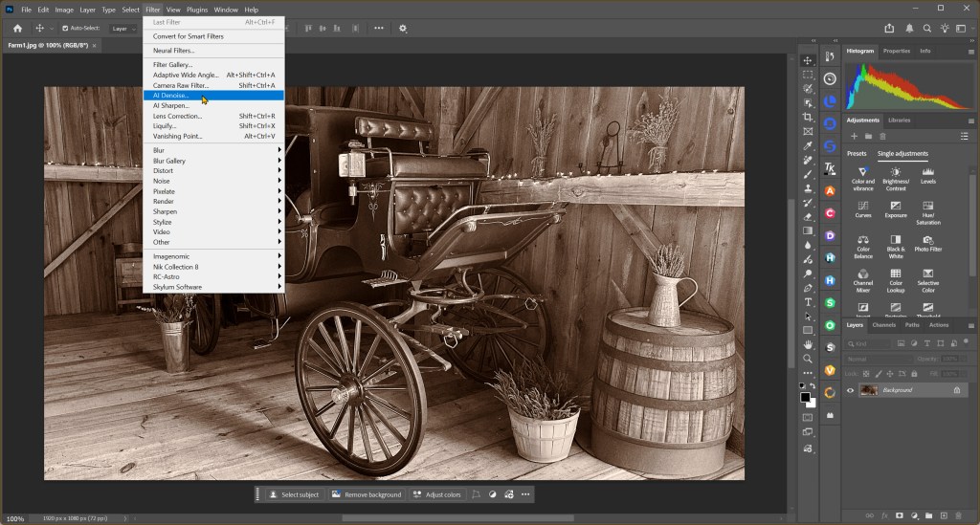Choose AI Denoise from the Filter menu
This screenshot has width=980, height=525.
click(x=172, y=96)
